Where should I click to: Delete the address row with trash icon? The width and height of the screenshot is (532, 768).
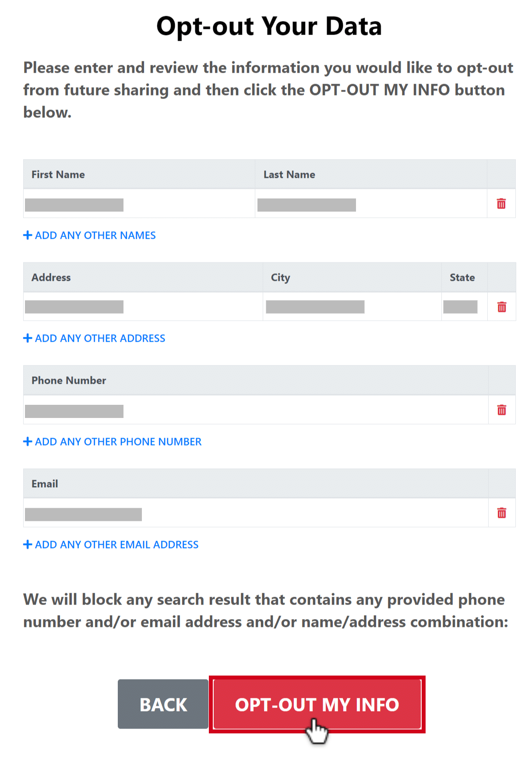coord(501,307)
